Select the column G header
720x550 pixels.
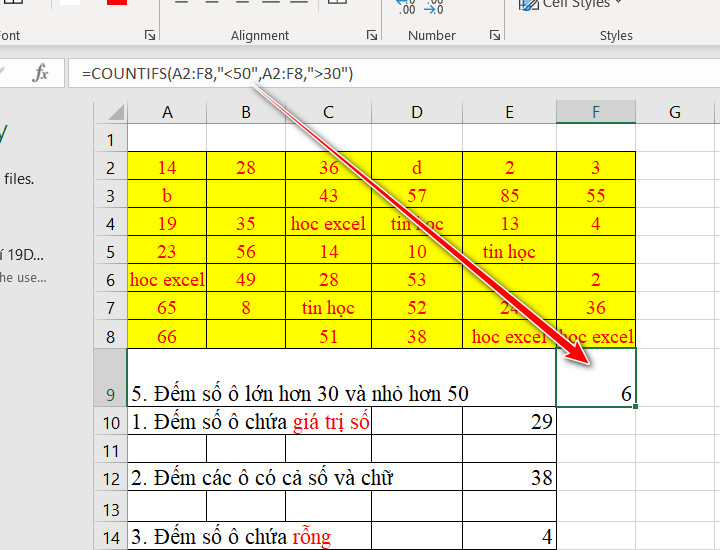675,111
